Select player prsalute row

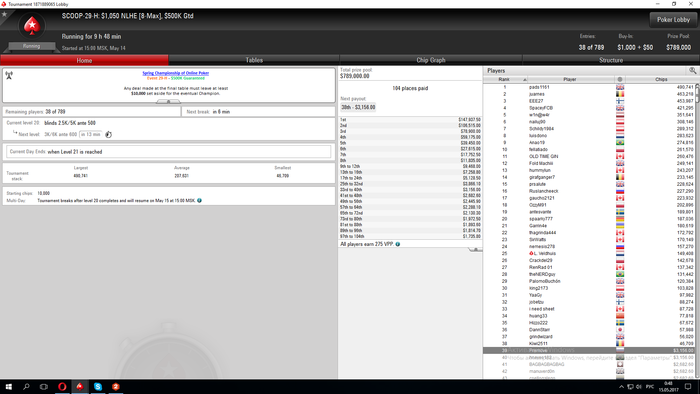(589, 184)
